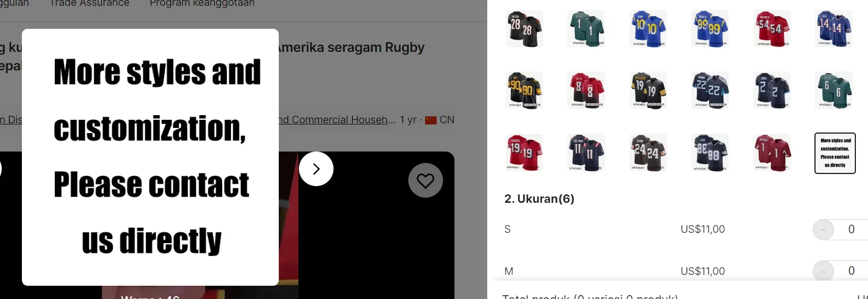Choose the navy number 88 jersey
This screenshot has width=868, height=299.
coord(710,153)
